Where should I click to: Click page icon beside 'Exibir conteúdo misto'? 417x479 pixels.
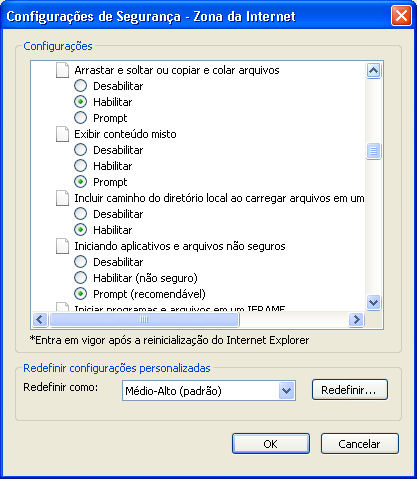62,134
